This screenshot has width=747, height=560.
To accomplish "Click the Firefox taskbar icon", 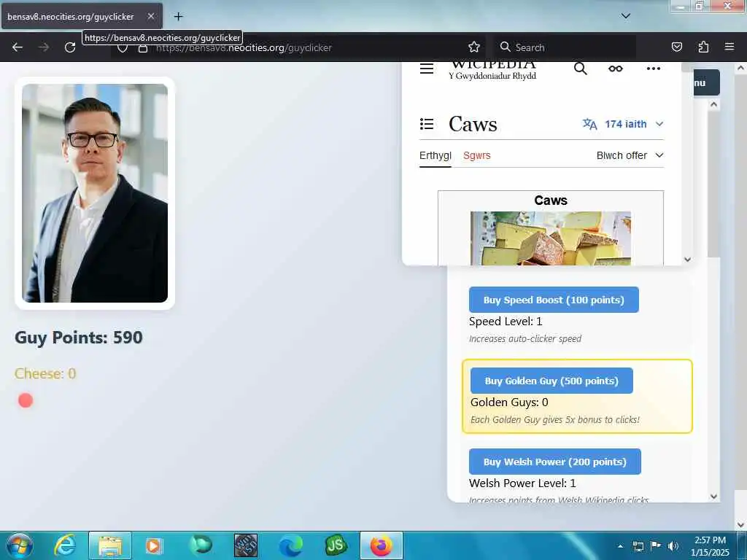I will tap(381, 545).
